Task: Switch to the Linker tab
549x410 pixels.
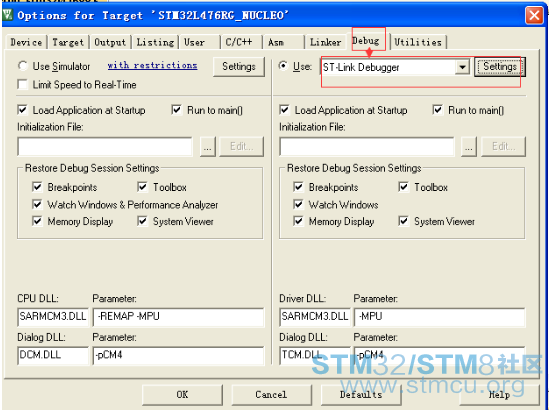Action: coord(325,42)
